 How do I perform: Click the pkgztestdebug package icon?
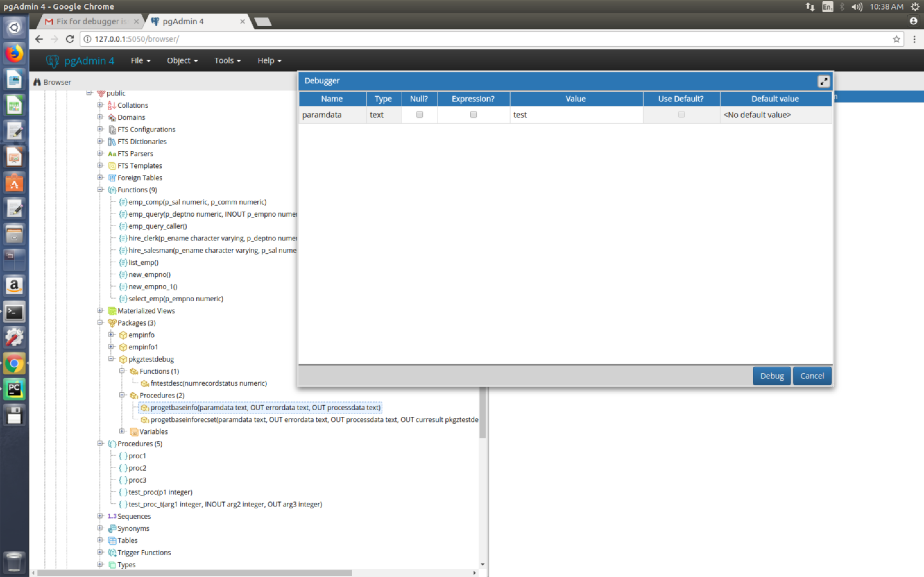tap(123, 359)
